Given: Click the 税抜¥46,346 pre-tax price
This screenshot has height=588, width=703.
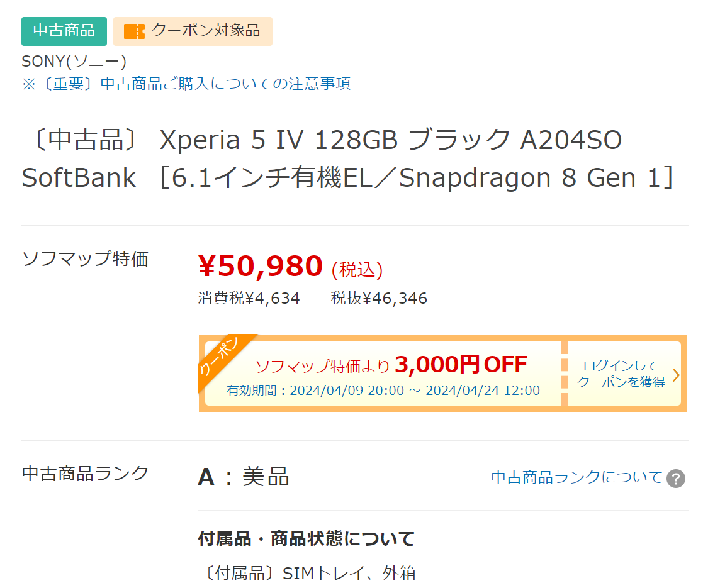Looking at the screenshot, I should [x=379, y=299].
